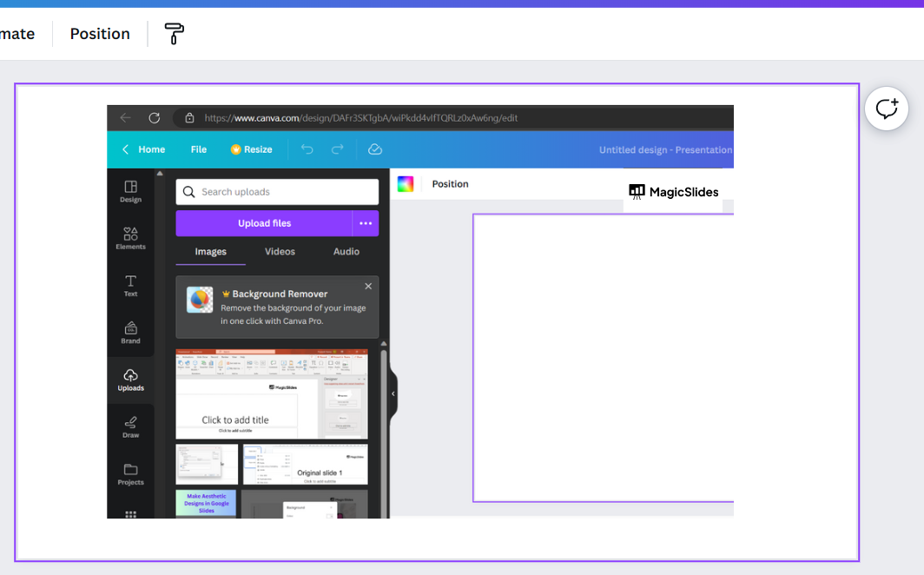
Task: Open the Elements sidebar tab
Action: pos(131,239)
